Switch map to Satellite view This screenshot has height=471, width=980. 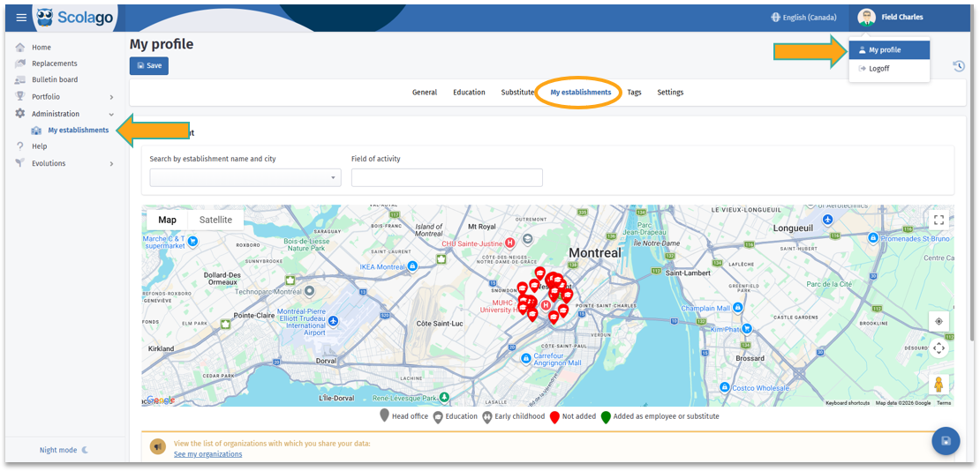[215, 220]
